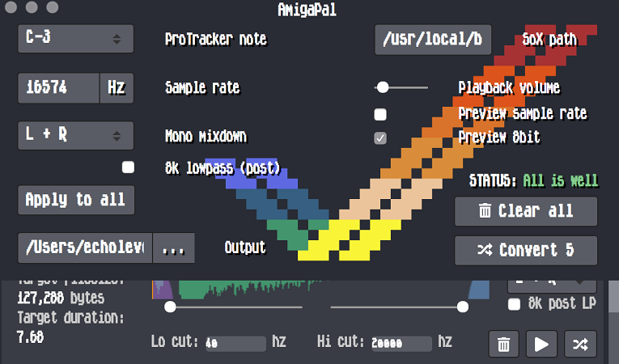Edit the /Users/echolev output path field
Image resolution: width=619 pixels, height=364 pixels.
point(85,248)
